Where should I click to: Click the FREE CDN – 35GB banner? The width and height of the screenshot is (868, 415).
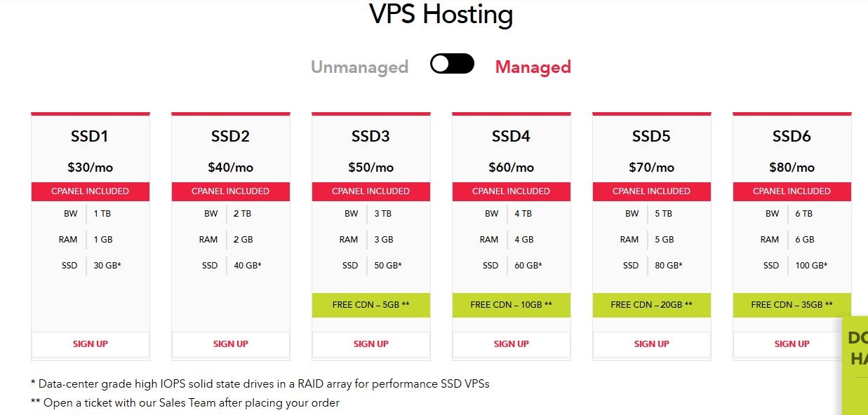coord(792,305)
